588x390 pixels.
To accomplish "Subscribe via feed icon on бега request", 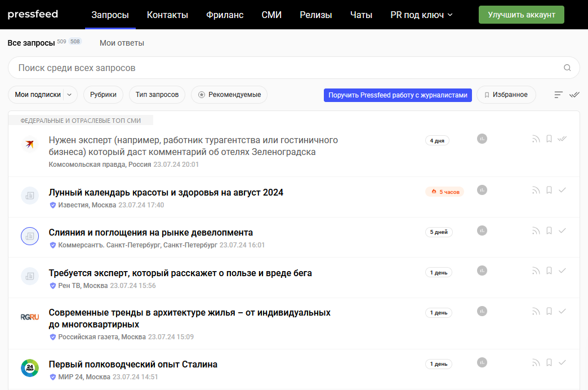I will coord(536,271).
